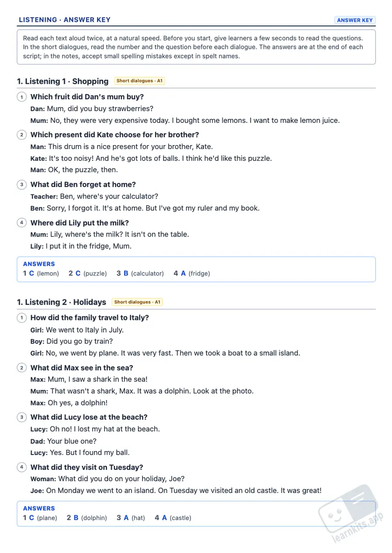392x553 pixels.
Task: Click the Listening 2 Holidays heading
Action: point(61,302)
